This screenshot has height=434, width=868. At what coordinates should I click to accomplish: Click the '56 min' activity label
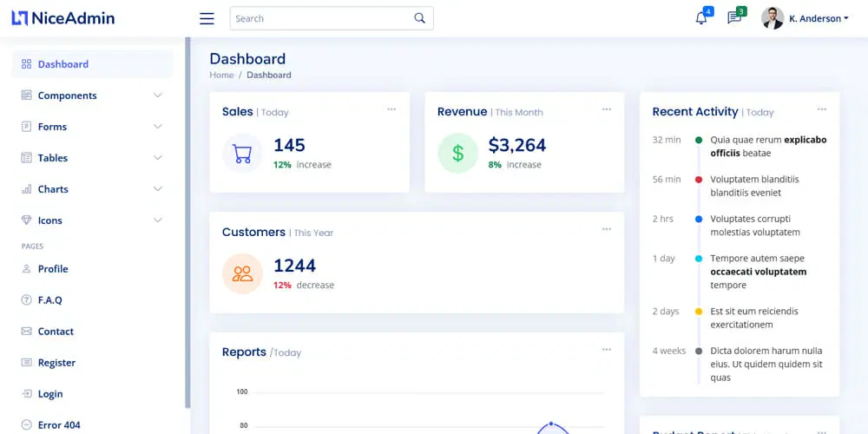667,180
